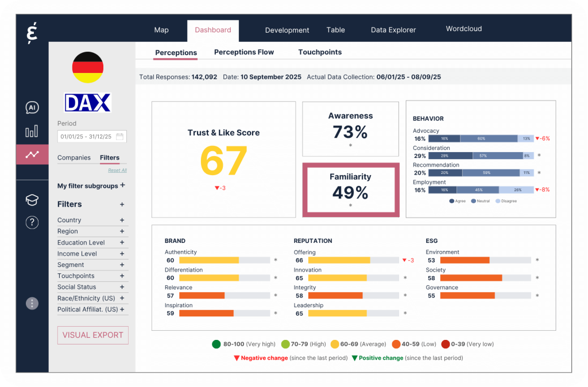Click the VISUAL EXPORT button
This screenshot has height=387, width=588.
click(x=92, y=335)
